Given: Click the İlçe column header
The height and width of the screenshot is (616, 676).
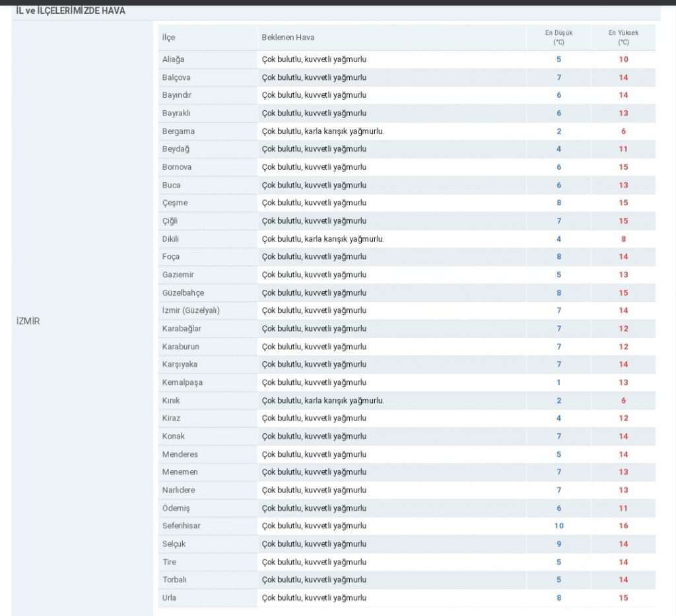Looking at the screenshot, I should pyautogui.click(x=168, y=38).
